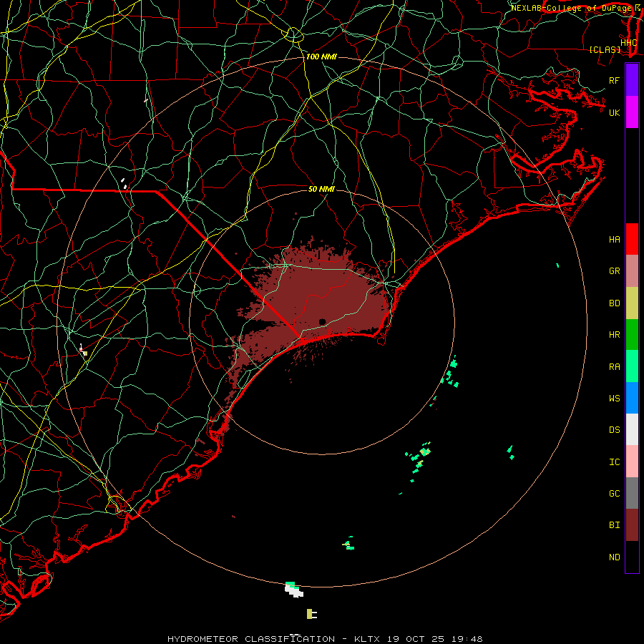This screenshot has height=644, width=644.
Task: Pick the light green RA legend swatch
Action: tap(632, 366)
